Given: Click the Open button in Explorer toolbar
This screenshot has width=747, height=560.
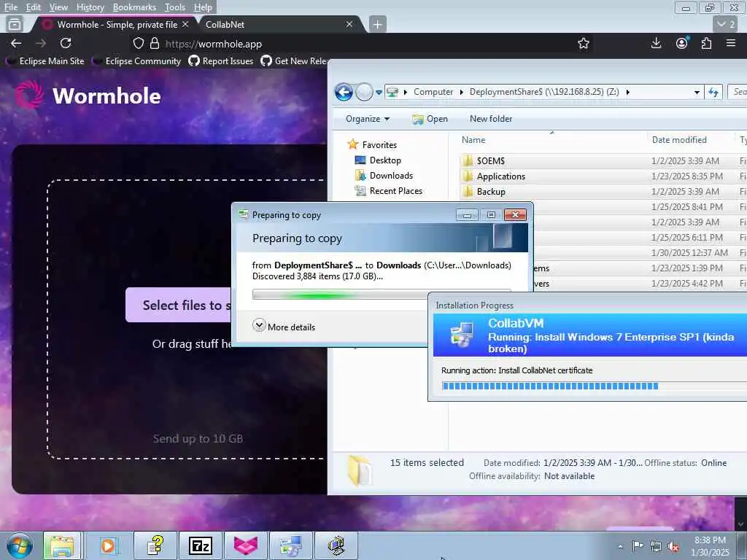Looking at the screenshot, I should pyautogui.click(x=430, y=119).
